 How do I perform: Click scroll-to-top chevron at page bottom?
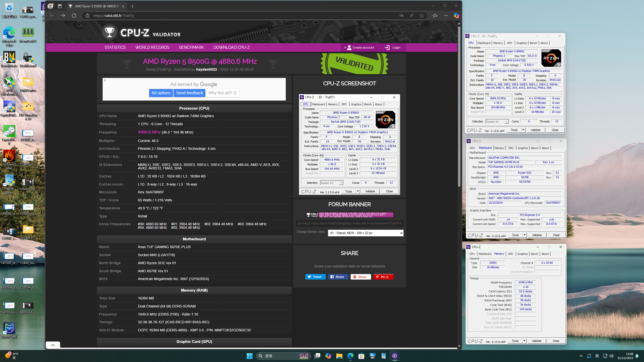click(x=53, y=345)
